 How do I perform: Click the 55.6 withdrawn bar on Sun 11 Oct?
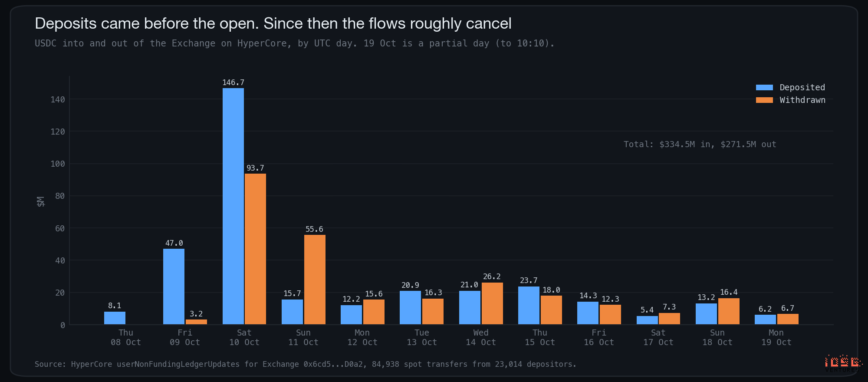315,280
